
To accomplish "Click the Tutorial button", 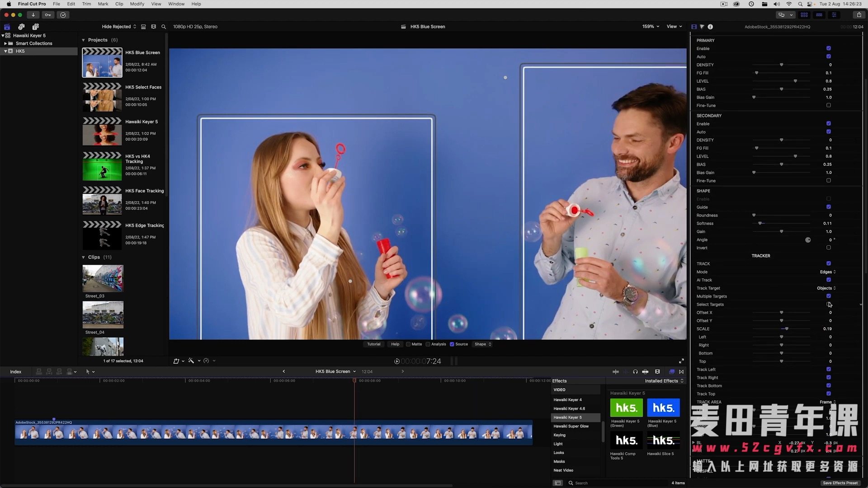I will (374, 344).
